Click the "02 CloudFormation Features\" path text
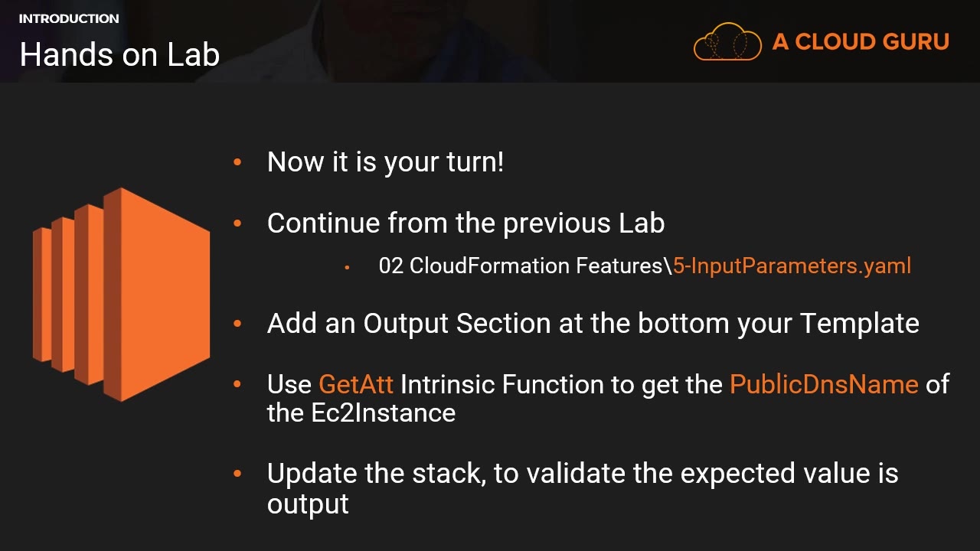The width and height of the screenshot is (980, 551). [x=525, y=266]
